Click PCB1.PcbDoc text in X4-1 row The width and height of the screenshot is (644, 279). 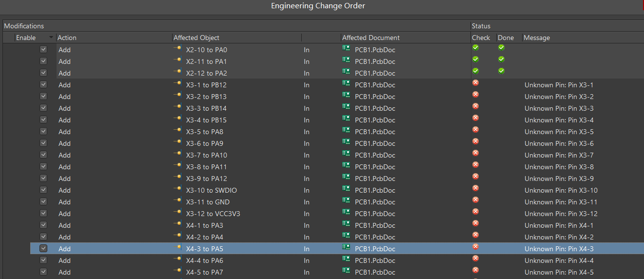(375, 225)
